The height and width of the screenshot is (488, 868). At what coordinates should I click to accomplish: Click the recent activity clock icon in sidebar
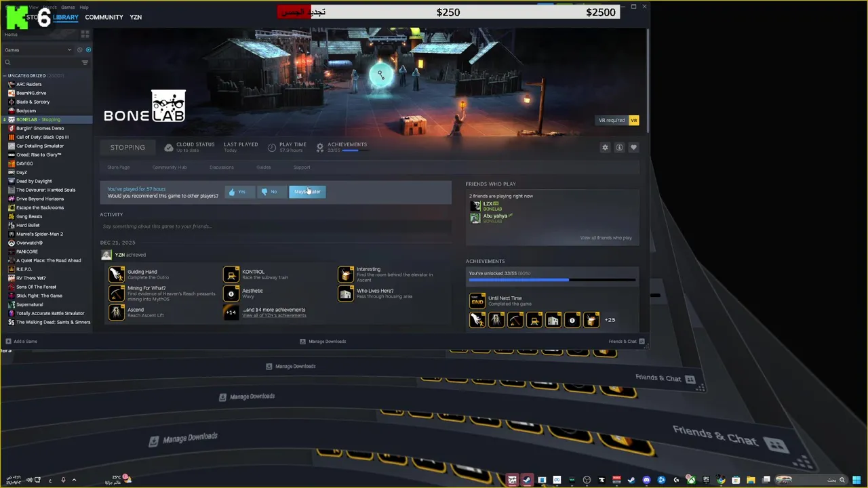click(x=79, y=49)
